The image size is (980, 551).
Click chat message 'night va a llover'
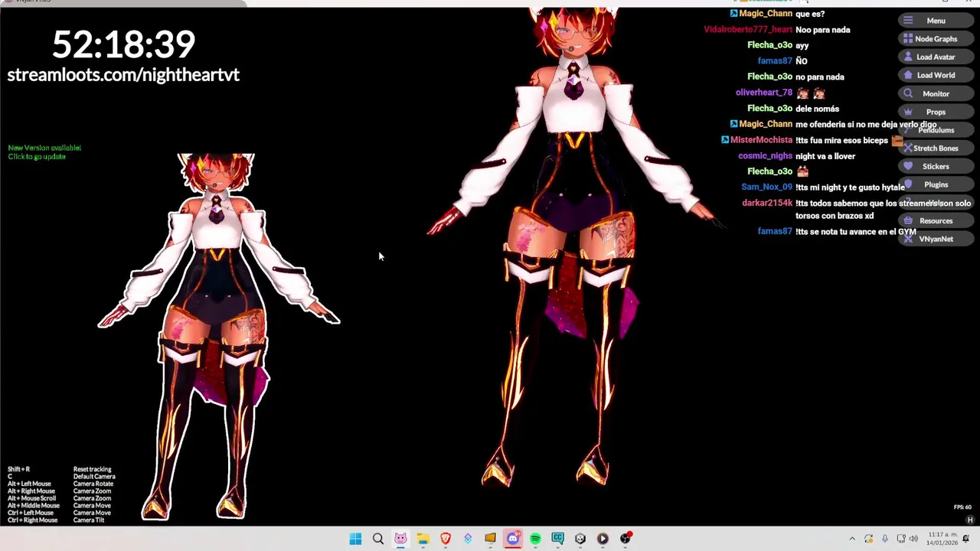point(825,156)
